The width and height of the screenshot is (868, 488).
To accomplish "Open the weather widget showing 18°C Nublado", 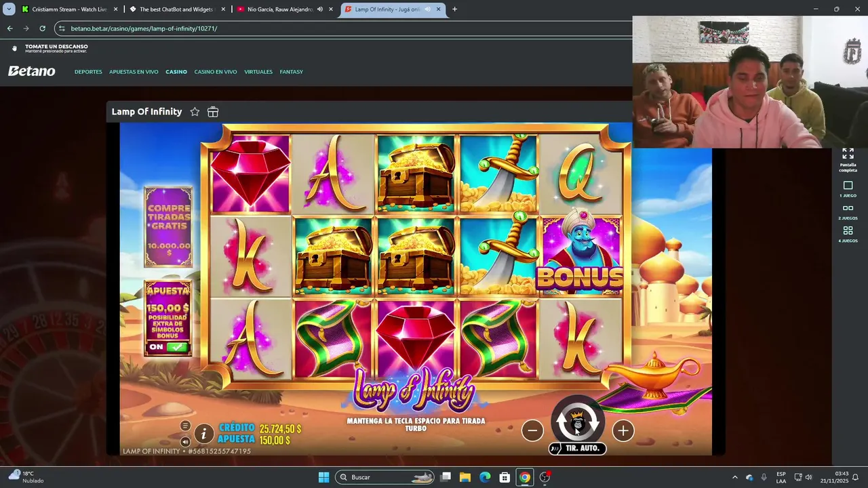I will [27, 477].
